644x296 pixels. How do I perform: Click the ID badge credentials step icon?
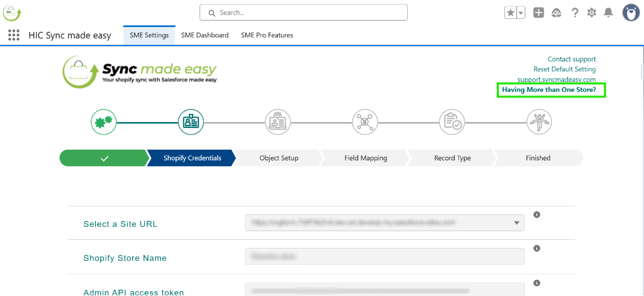[x=191, y=122]
